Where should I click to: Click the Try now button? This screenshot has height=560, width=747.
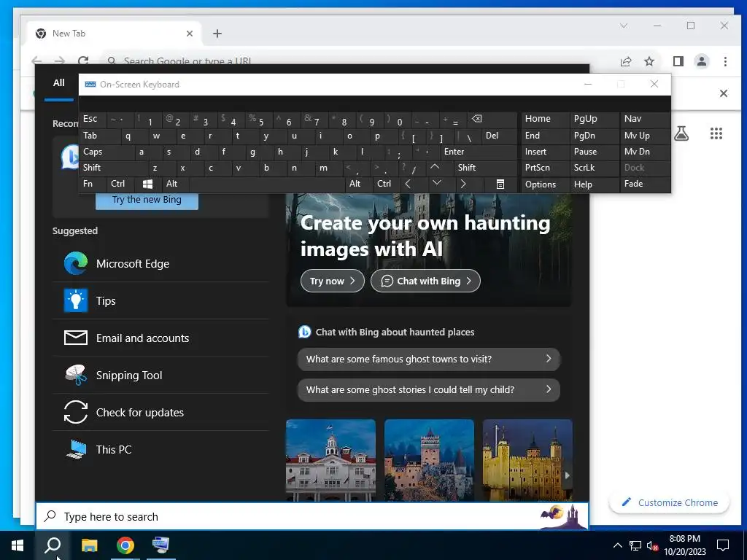(x=332, y=281)
